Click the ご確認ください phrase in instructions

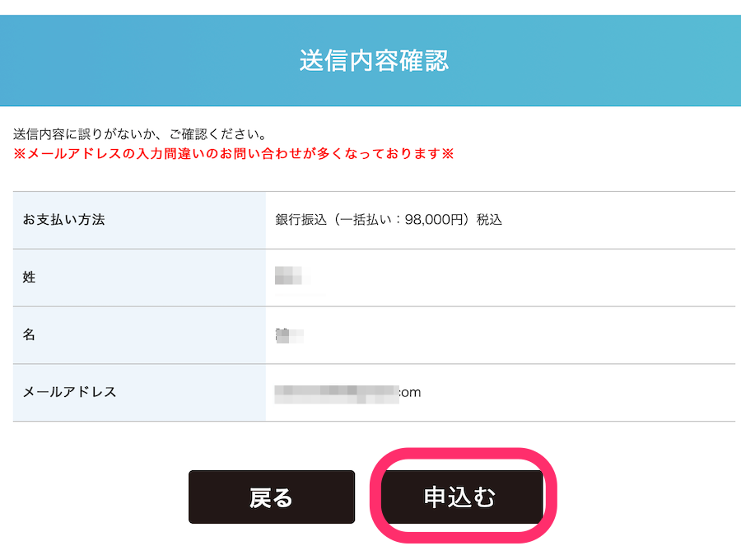[x=218, y=133]
